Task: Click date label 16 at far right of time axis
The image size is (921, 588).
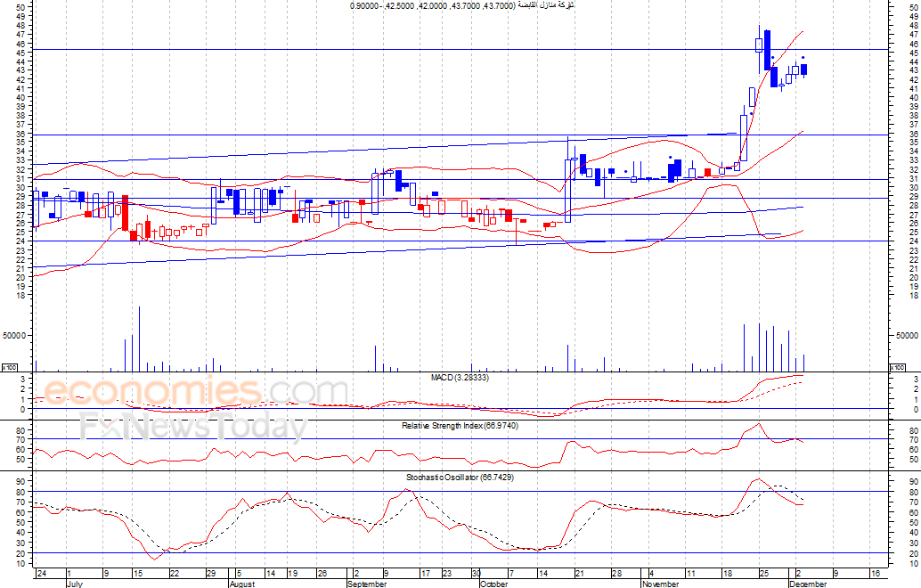Action: [x=875, y=574]
